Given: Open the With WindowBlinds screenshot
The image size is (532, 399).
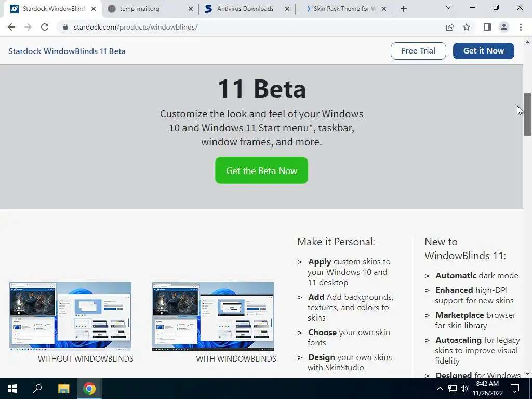Looking at the screenshot, I should pyautogui.click(x=213, y=316).
